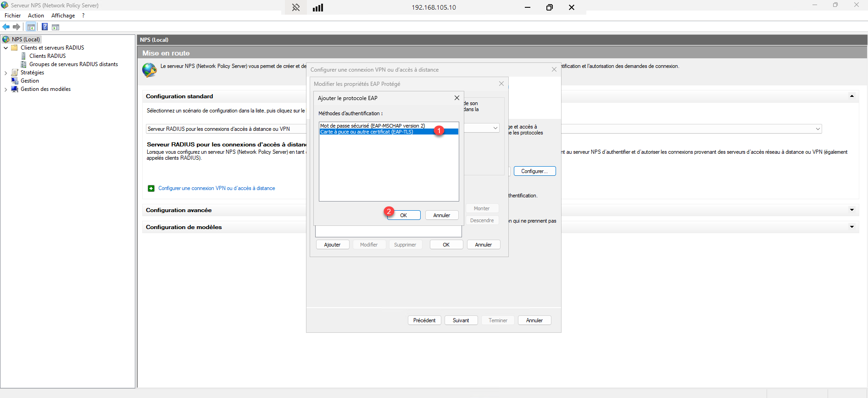This screenshot has height=398, width=868.
Task: Confirm with OK in Ajouter le protocole EAP
Action: tap(403, 215)
